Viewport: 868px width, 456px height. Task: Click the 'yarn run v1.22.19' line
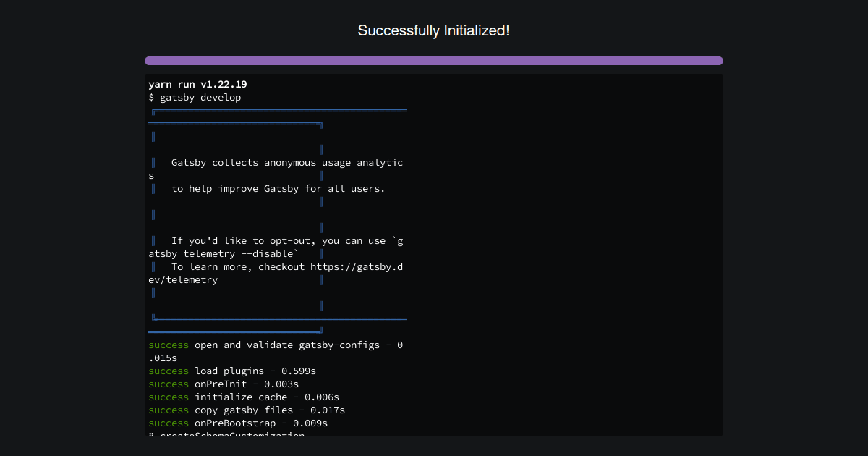pos(197,84)
